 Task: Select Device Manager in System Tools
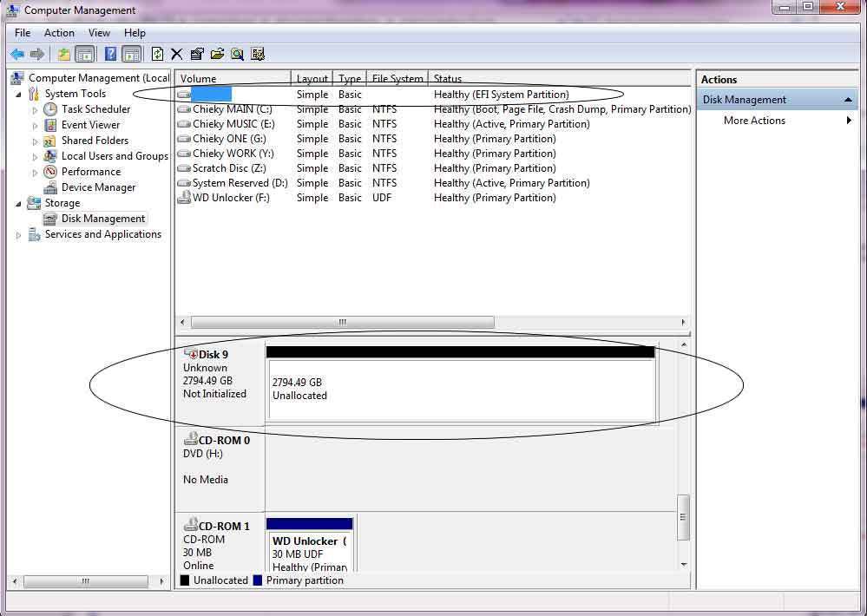[98, 187]
